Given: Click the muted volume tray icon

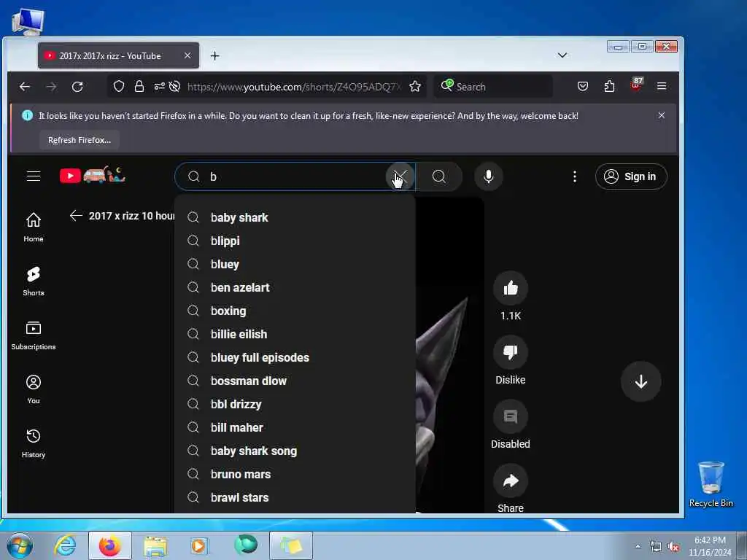Looking at the screenshot, I should coord(673,547).
